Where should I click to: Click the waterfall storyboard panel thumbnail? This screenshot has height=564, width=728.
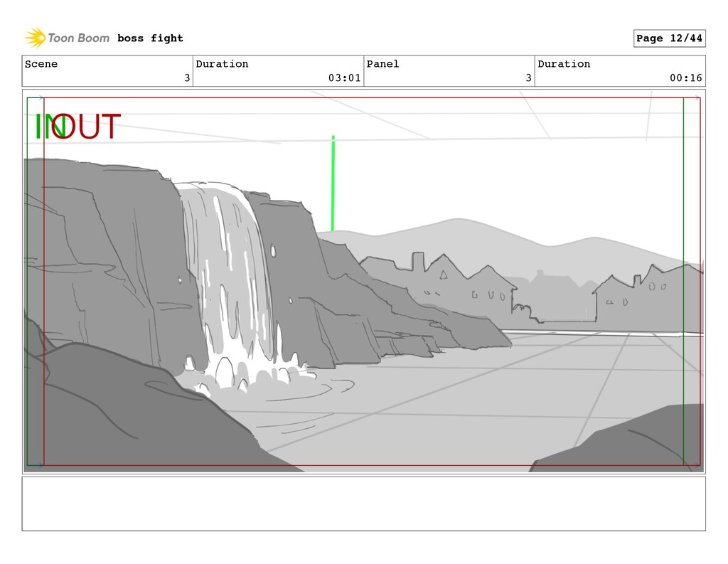pos(364,282)
